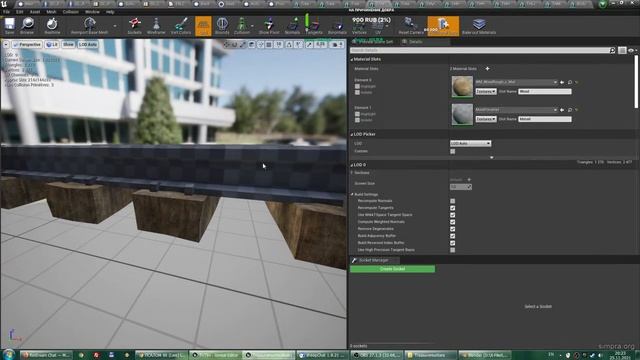Disable Recompute Tangents checkbox
Viewport: 640px width, 360px height.
(453, 208)
